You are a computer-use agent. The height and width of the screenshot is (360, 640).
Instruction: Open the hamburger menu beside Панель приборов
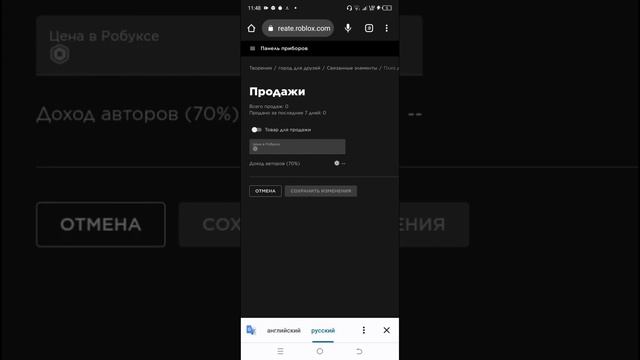(252, 48)
